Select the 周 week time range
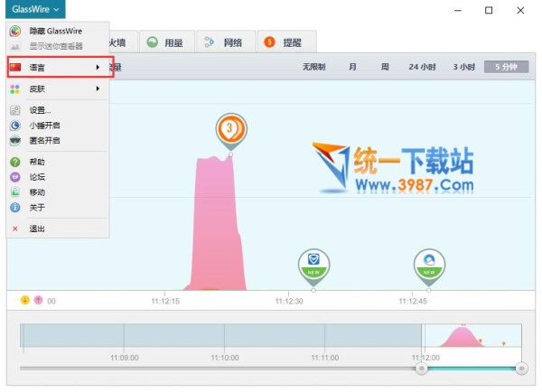 385,67
